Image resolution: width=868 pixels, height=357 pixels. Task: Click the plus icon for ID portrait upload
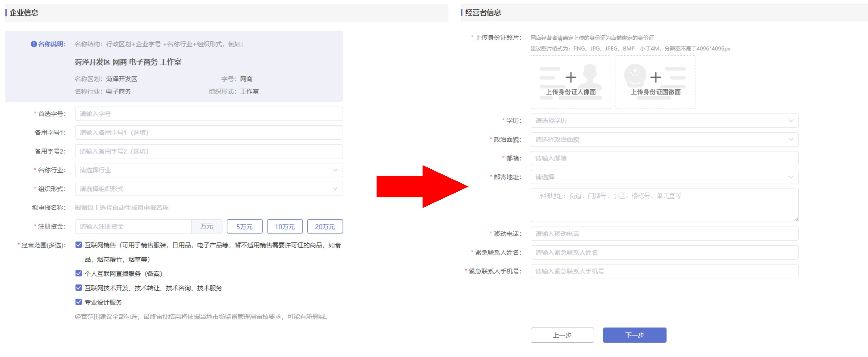[570, 77]
